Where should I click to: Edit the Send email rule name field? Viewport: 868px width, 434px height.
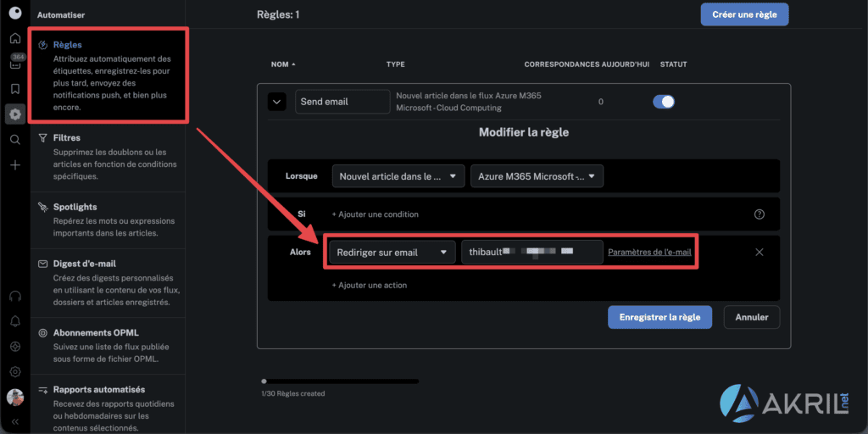coord(342,102)
